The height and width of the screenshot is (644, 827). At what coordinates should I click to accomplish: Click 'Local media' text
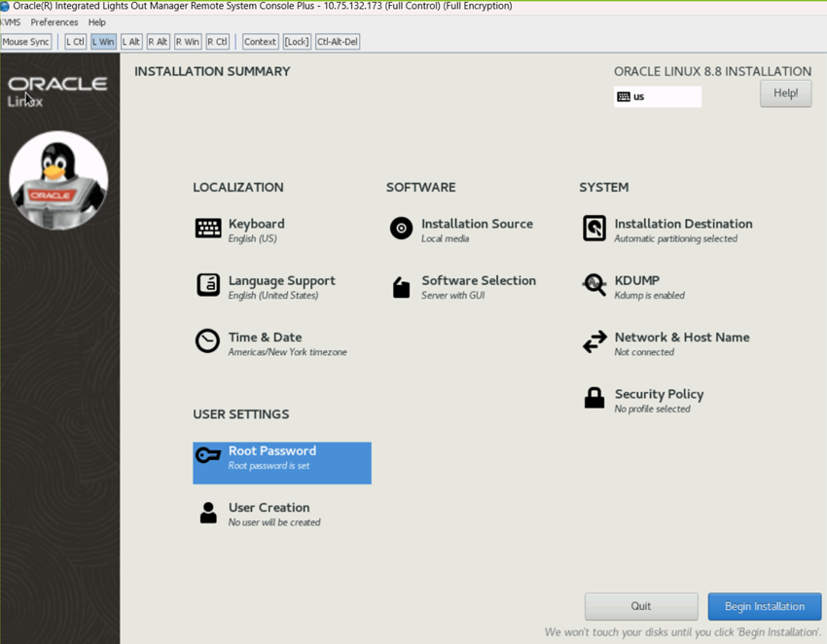tap(446, 239)
